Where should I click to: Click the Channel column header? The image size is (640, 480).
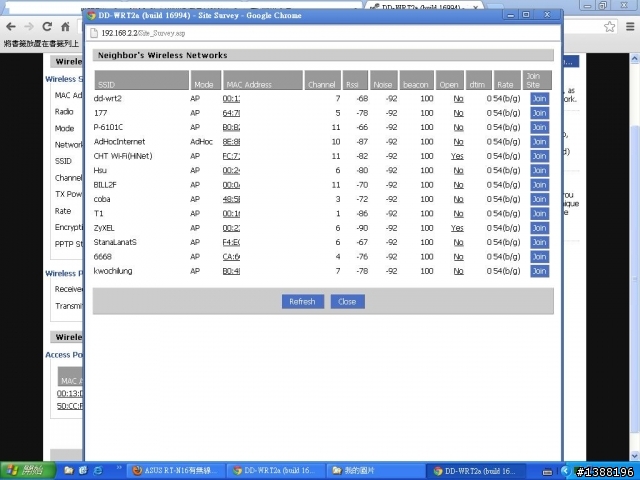[322, 80]
